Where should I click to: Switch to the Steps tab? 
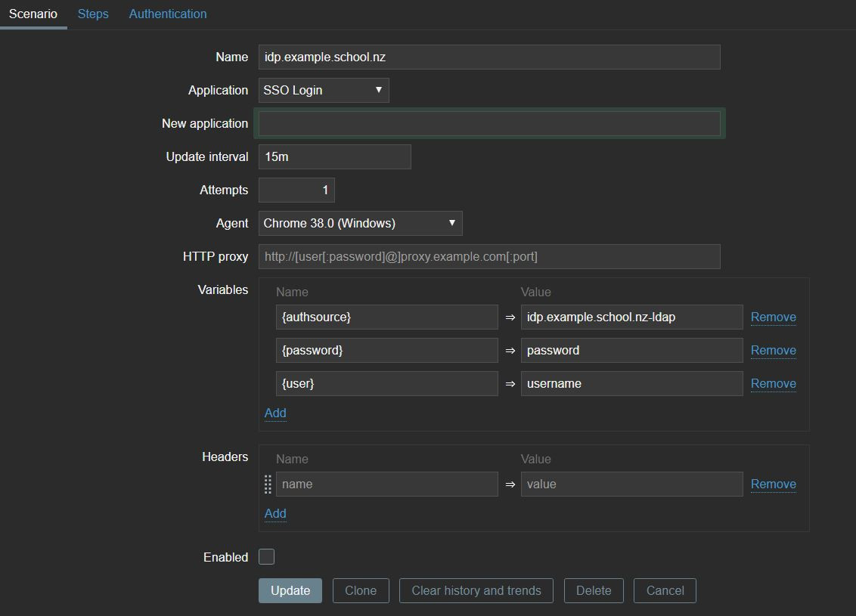coord(93,14)
